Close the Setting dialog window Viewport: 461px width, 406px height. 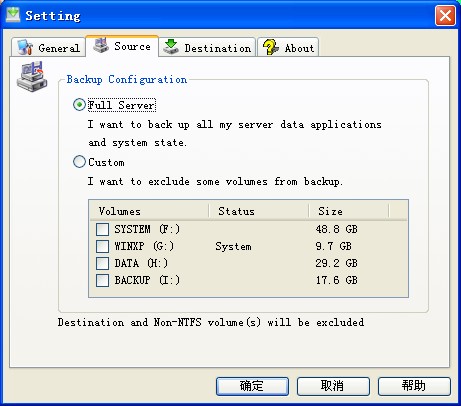445,15
